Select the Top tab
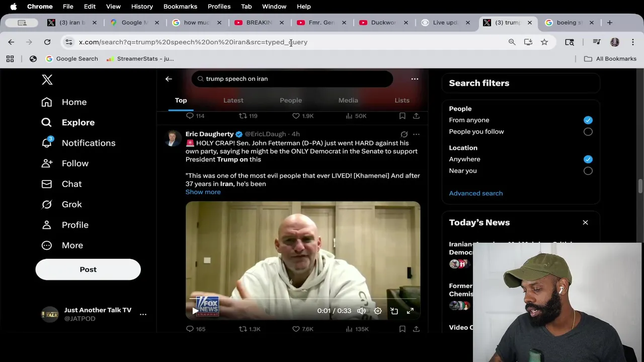 pyautogui.click(x=181, y=100)
